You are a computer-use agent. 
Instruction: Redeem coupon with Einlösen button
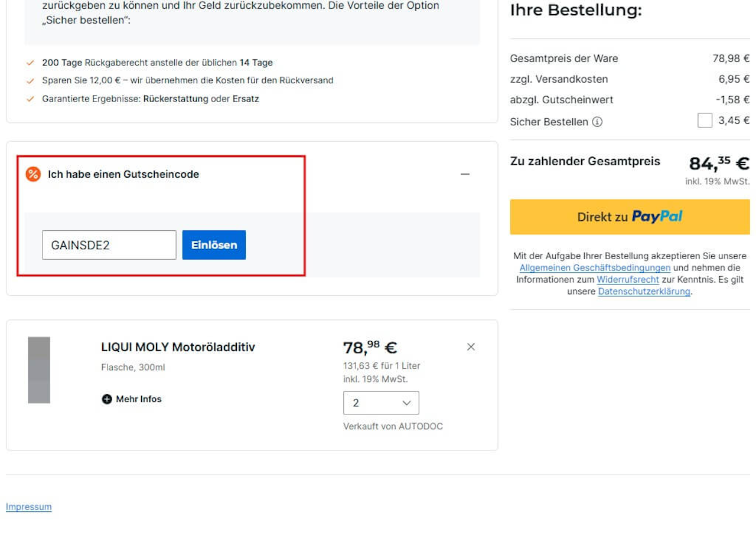pos(214,245)
